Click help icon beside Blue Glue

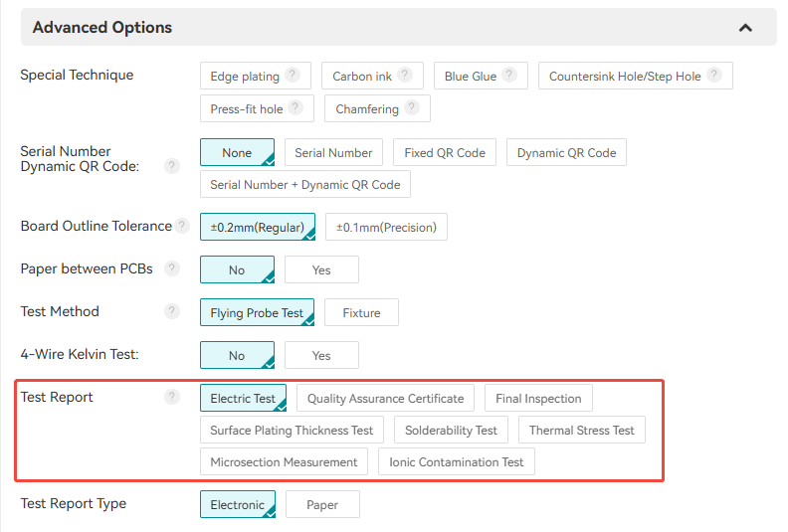tap(509, 76)
